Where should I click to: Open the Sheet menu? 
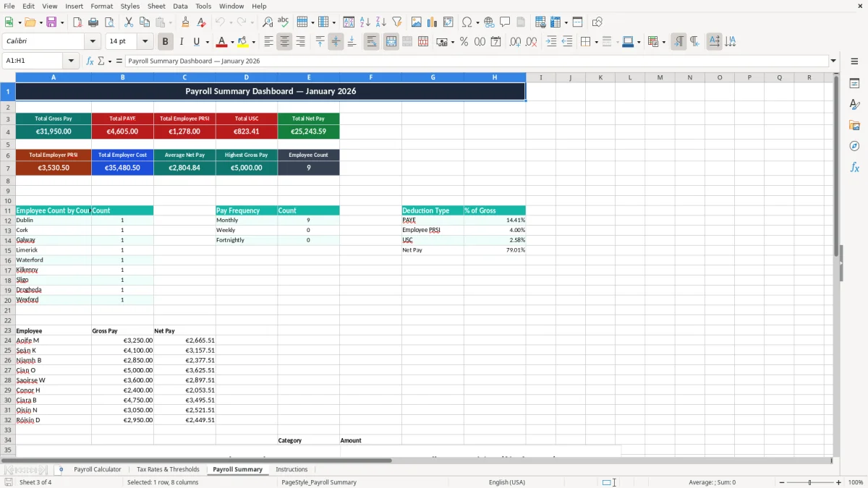(156, 6)
